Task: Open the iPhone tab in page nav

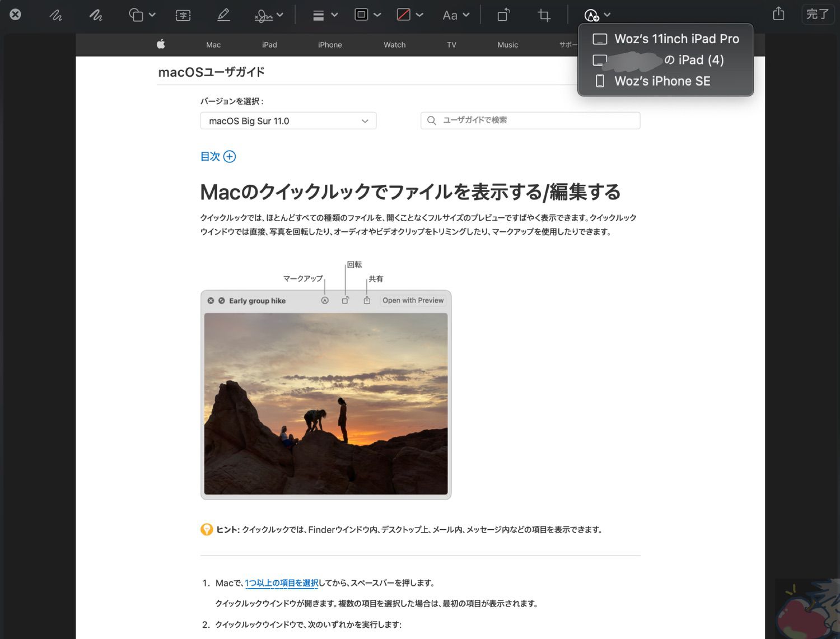Action: coord(330,45)
